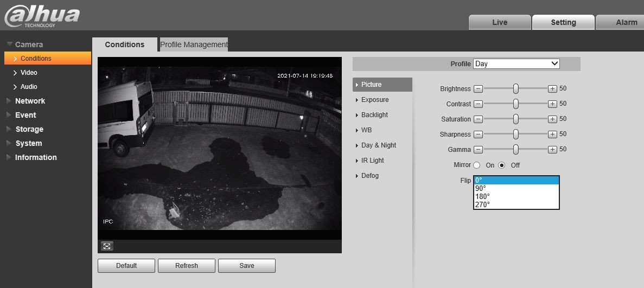Decrease Brightness with the minus button
The height and width of the screenshot is (288, 644).
pyautogui.click(x=478, y=89)
